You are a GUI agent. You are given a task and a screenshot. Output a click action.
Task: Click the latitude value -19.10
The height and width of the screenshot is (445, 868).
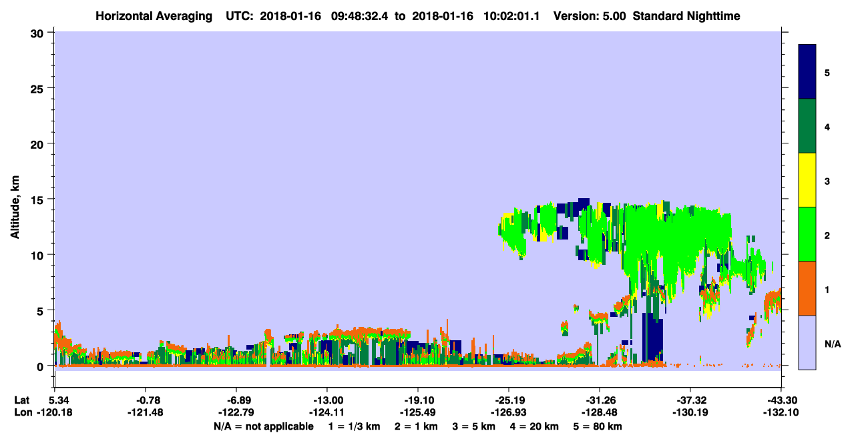(418, 400)
